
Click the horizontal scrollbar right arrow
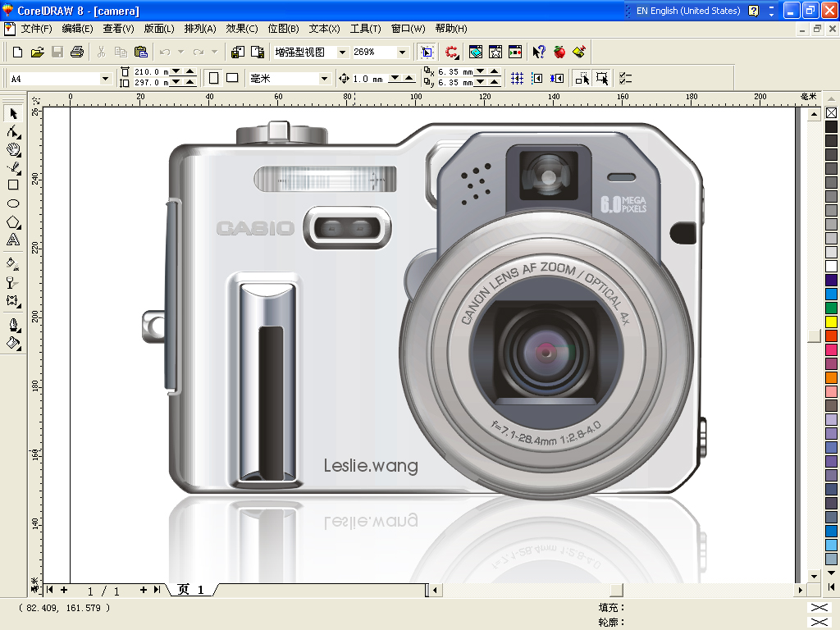point(800,590)
